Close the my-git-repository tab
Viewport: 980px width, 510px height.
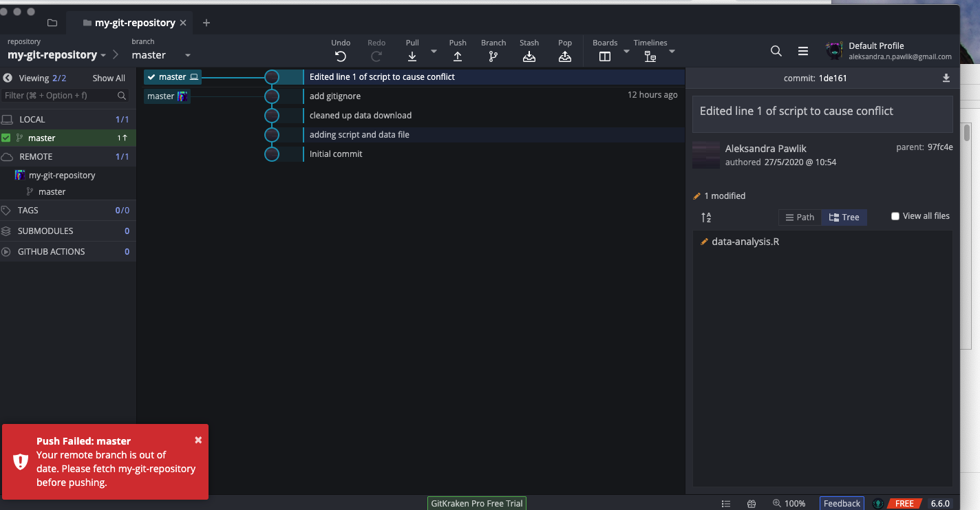[x=183, y=23]
